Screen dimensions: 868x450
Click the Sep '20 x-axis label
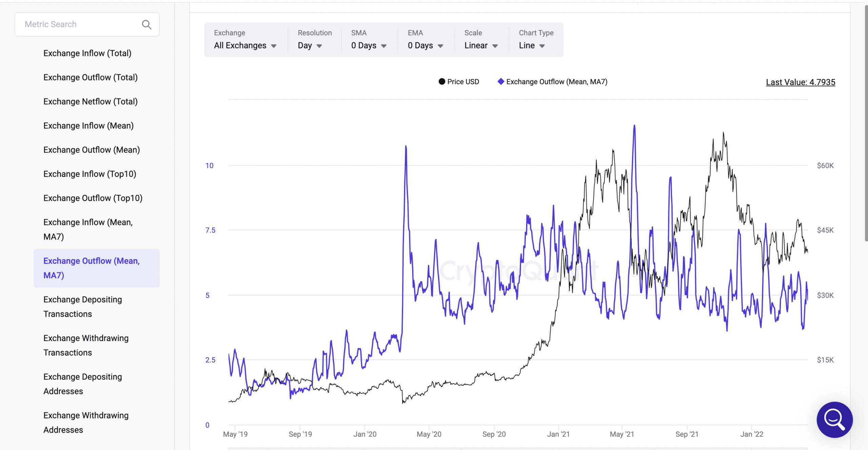pos(494,434)
